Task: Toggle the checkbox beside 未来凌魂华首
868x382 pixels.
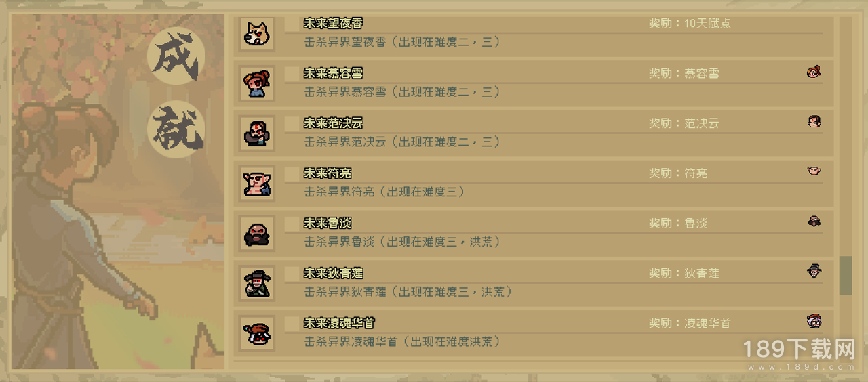Action: (x=292, y=324)
